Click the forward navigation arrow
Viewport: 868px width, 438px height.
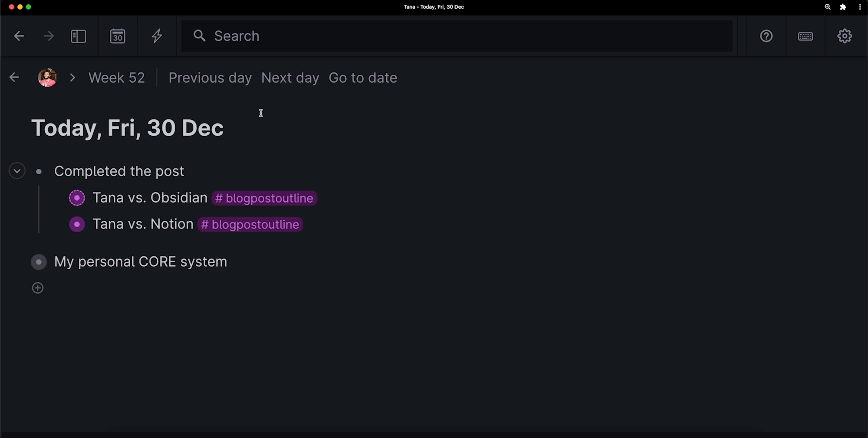tap(49, 36)
